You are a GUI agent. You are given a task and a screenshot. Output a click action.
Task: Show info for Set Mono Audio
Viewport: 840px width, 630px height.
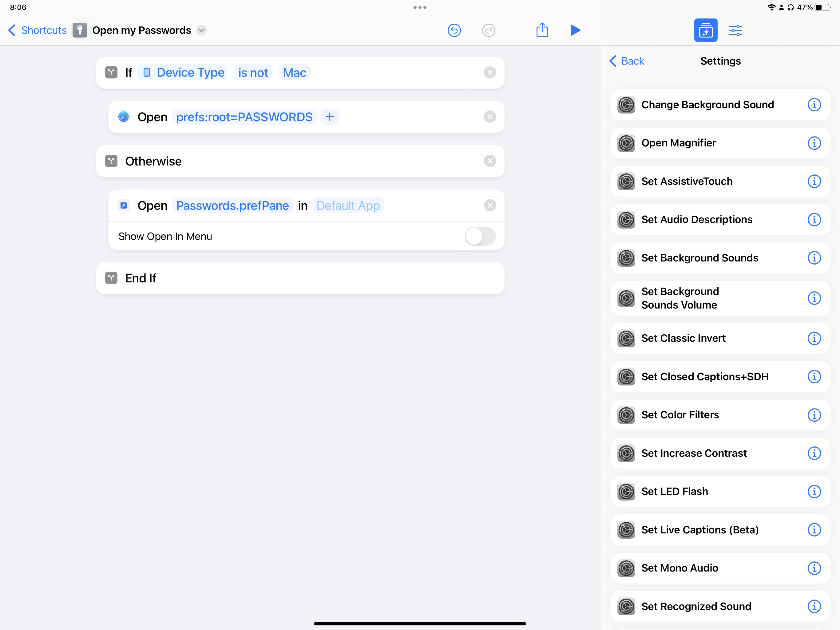(x=814, y=568)
